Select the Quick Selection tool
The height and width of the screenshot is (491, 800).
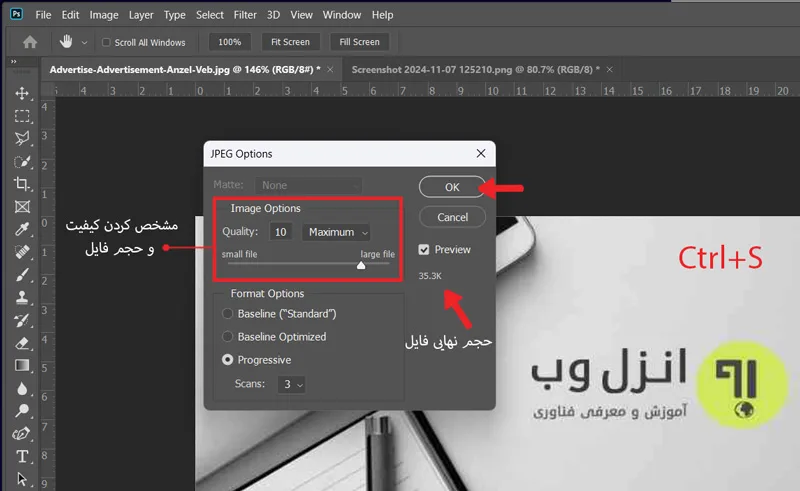click(22, 162)
